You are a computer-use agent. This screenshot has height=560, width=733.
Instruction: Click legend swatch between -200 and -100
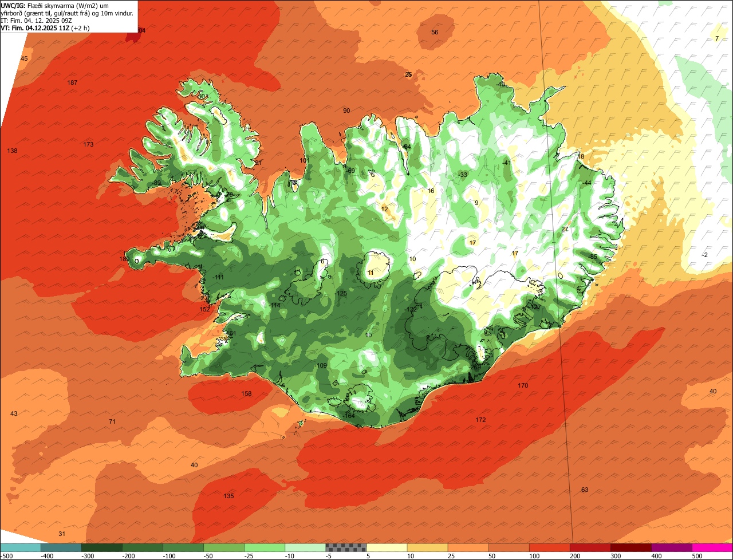coord(143,547)
